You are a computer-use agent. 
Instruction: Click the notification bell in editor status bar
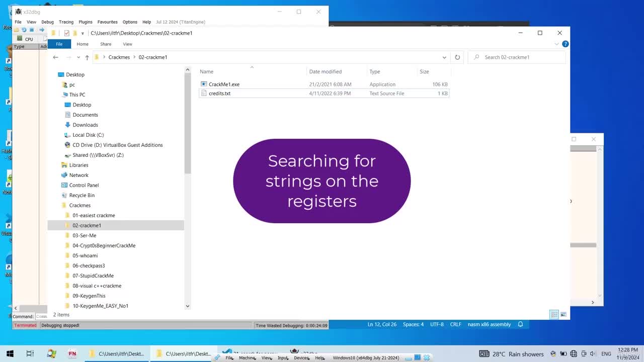(x=521, y=324)
